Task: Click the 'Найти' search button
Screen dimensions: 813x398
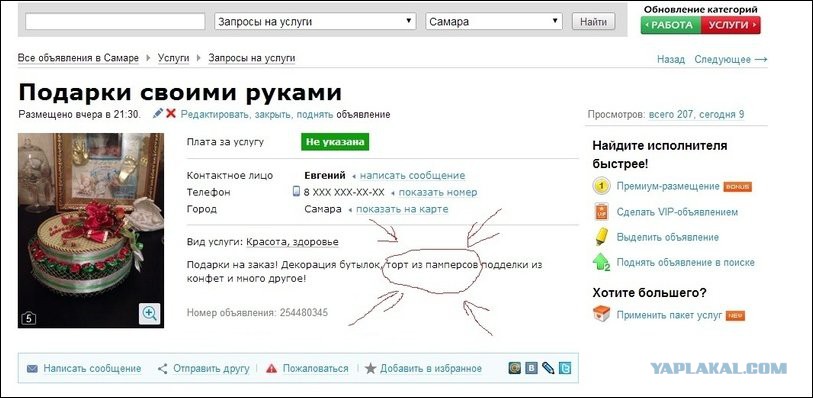Action: 594,21
